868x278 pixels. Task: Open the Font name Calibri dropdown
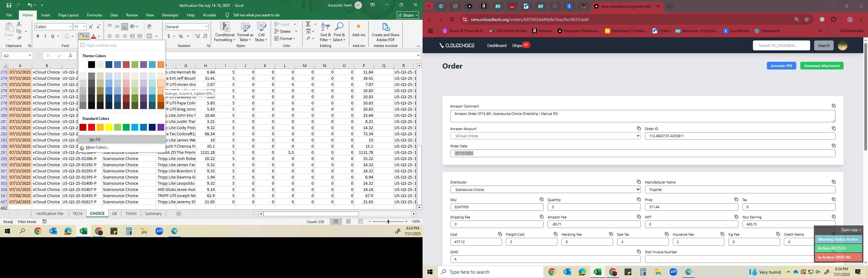pyautogui.click(x=70, y=27)
